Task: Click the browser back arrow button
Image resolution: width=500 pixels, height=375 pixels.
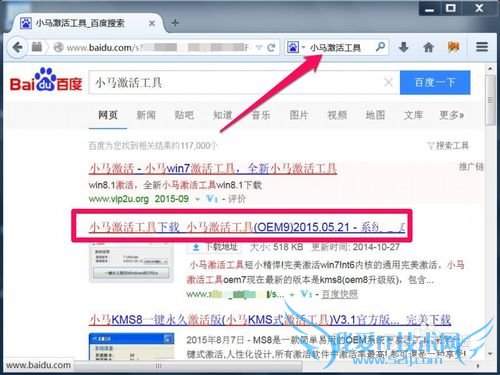Action: [x=17, y=47]
